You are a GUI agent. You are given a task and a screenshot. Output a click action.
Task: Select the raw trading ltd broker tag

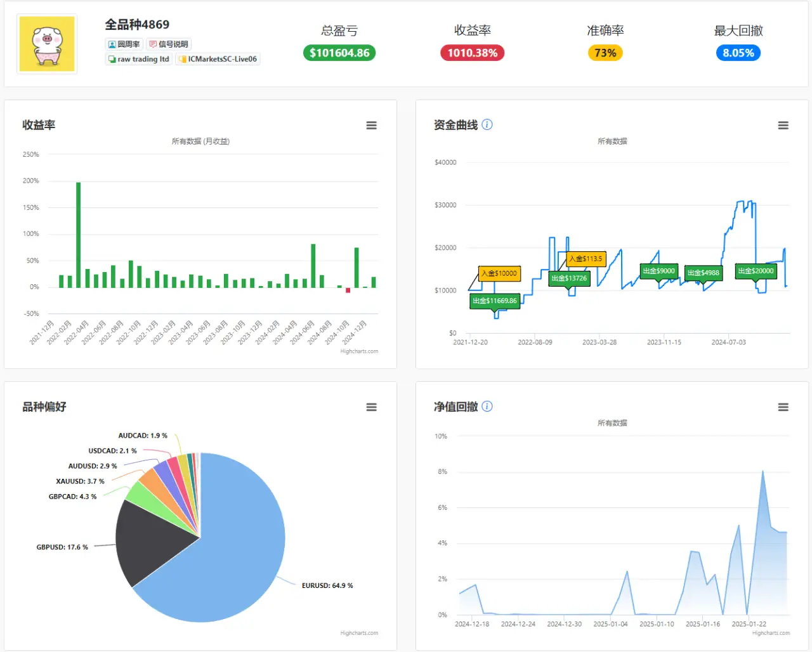click(139, 59)
